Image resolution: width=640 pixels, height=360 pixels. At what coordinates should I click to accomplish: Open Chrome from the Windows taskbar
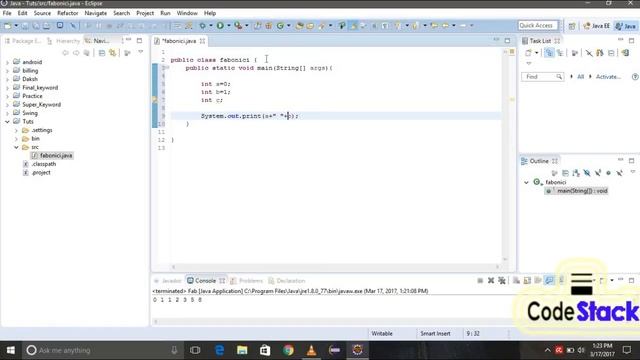pos(288,350)
